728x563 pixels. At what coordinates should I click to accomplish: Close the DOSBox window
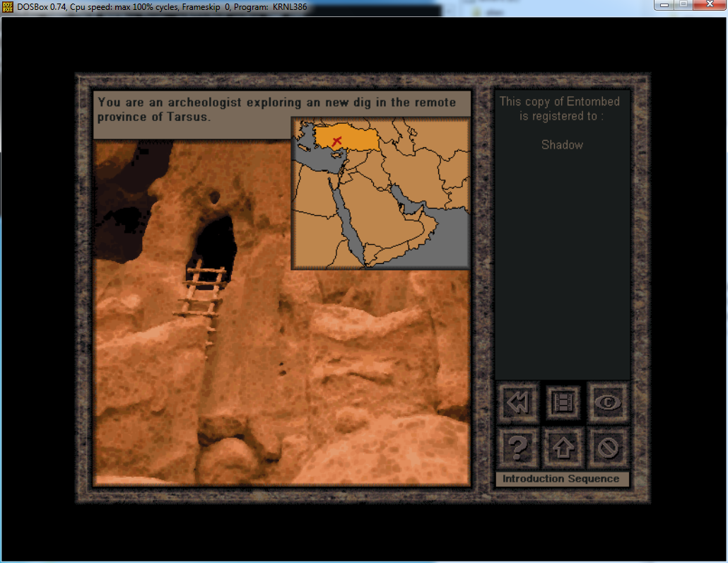(x=710, y=5)
